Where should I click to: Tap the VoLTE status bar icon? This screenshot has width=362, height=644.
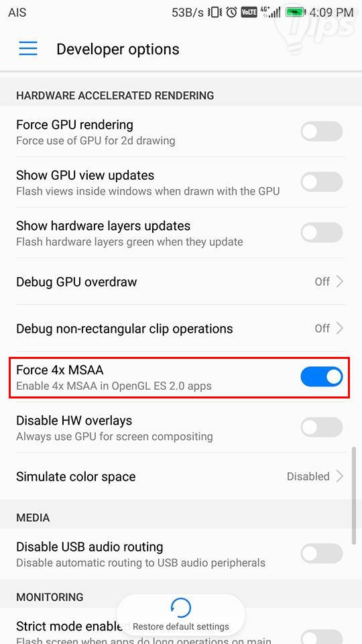(249, 12)
